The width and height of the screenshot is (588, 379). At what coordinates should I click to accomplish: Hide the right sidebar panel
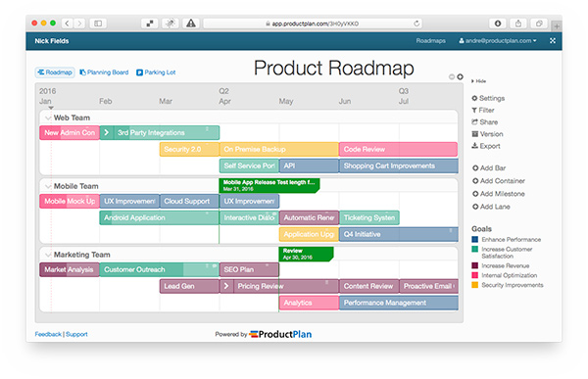[x=478, y=81]
